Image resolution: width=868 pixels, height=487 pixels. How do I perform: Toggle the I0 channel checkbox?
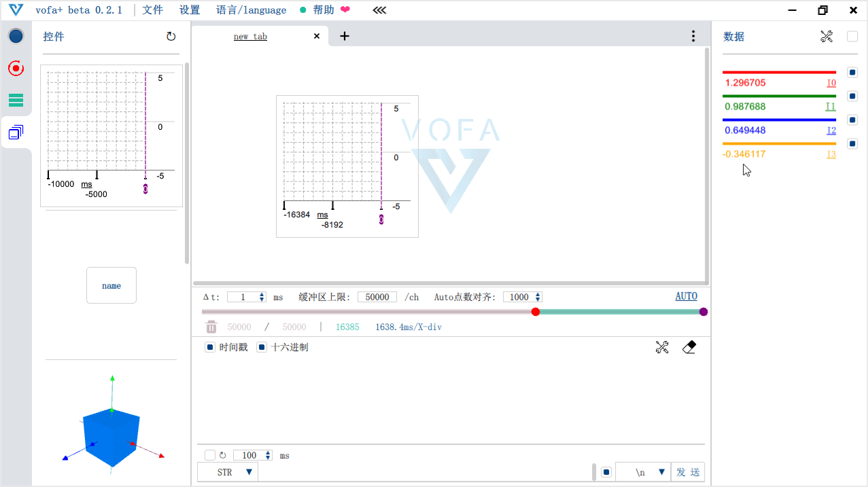[852, 72]
